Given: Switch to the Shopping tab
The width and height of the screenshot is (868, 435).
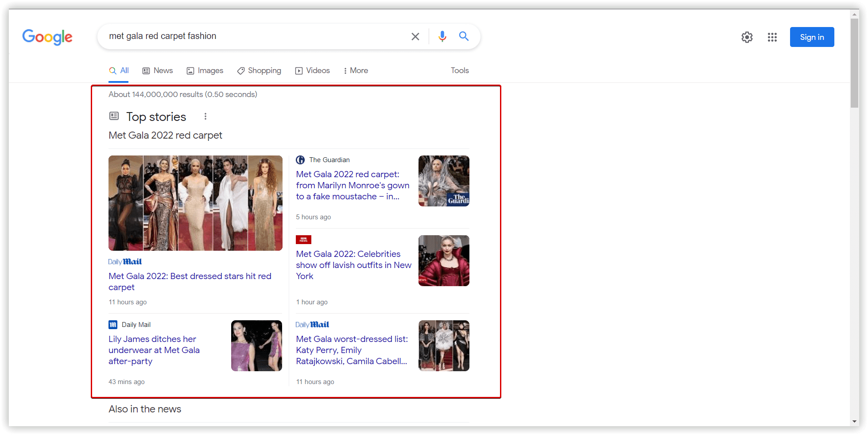Looking at the screenshot, I should (259, 71).
